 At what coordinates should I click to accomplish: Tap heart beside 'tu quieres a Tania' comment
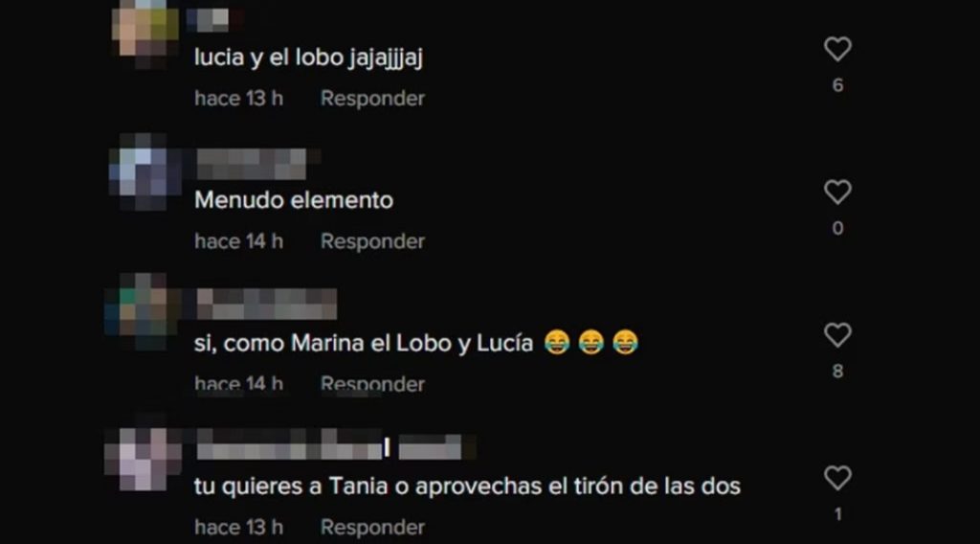pos(837,478)
